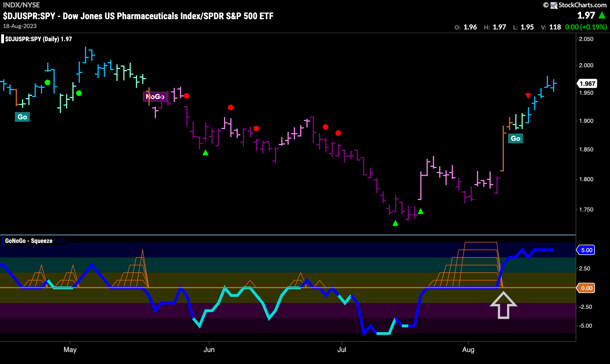Click the 18-Aug-2023 date
Image resolution: width=610 pixels, height=364 pixels.
tap(20, 26)
